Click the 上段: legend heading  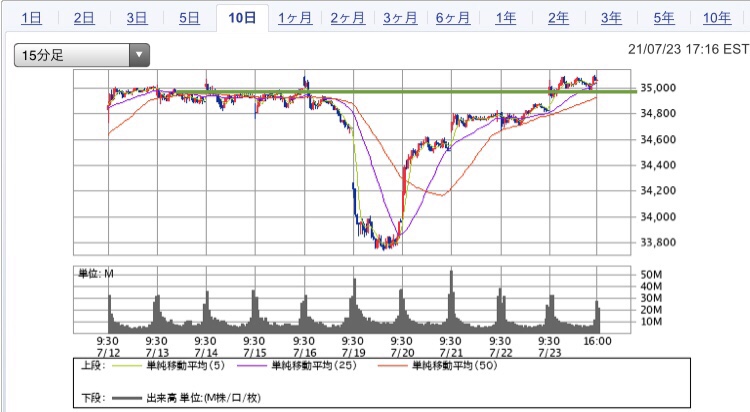(92, 366)
